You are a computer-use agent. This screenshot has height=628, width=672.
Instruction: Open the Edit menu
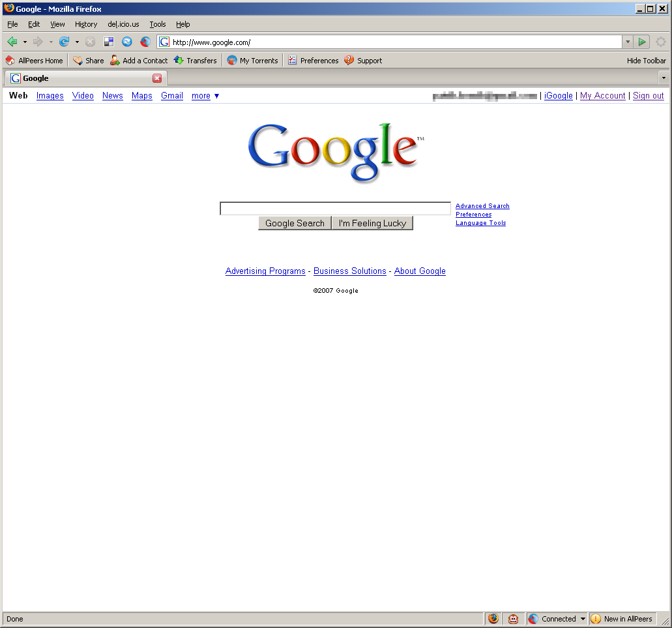34,24
